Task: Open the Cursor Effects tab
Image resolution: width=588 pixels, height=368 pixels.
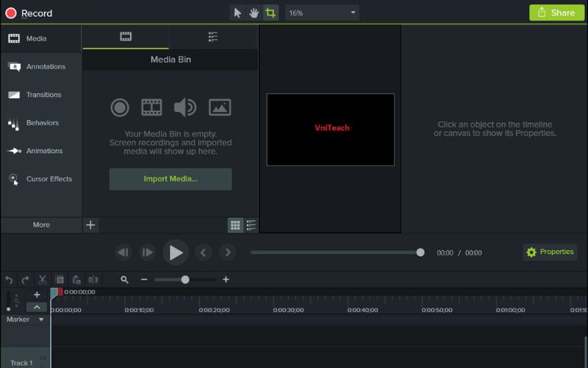Action: coord(41,179)
